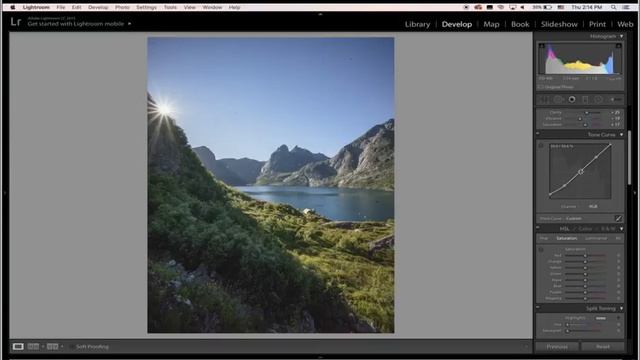The width and height of the screenshot is (640, 360).
Task: Switch to the Web module
Action: pyautogui.click(x=625, y=24)
